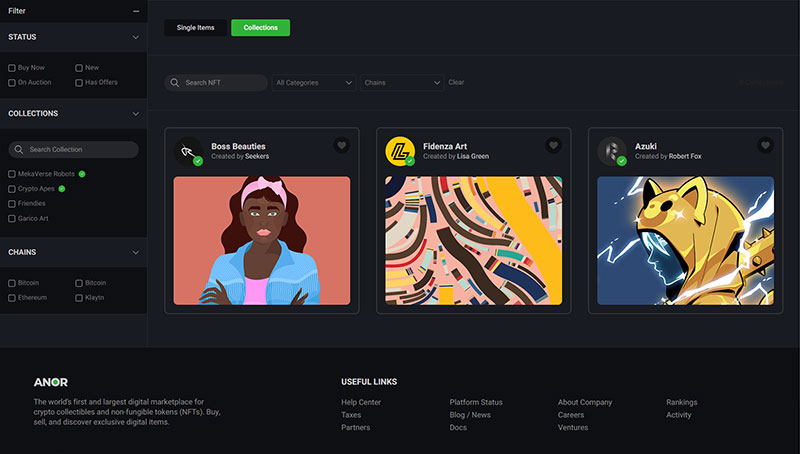Open the Partners footer link
This screenshot has height=454, width=800.
point(356,427)
